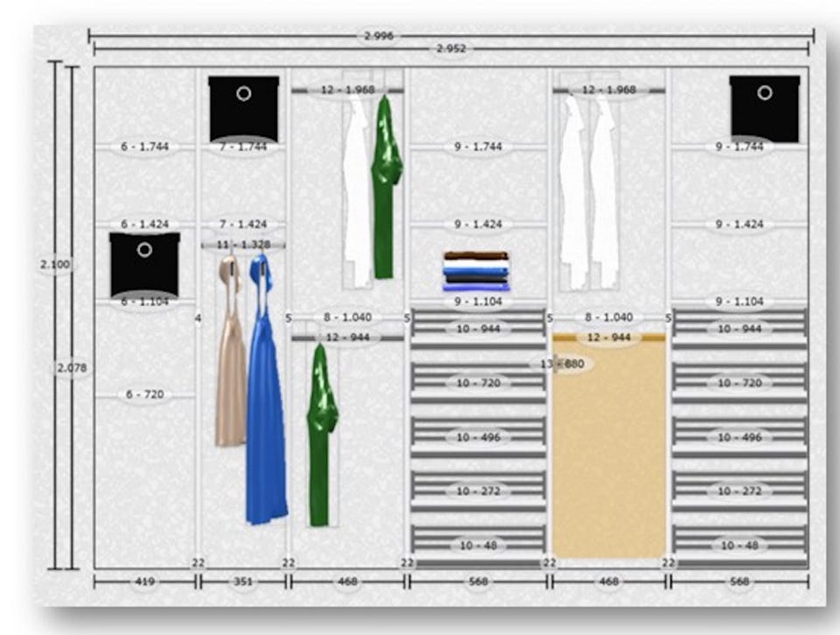Select the blue dress hanging beside the beige dress
Screen dimensions: 840x635
266,390
